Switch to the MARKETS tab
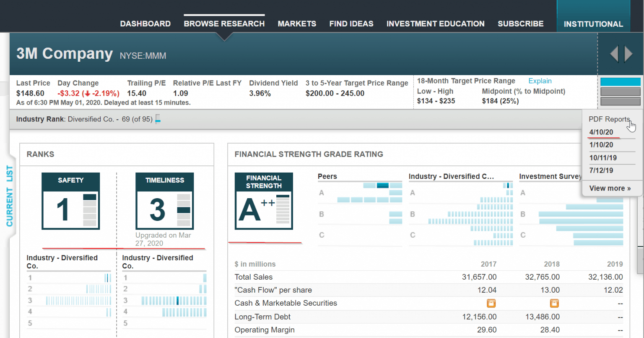Viewport: 644px width, 338px height. (x=297, y=24)
